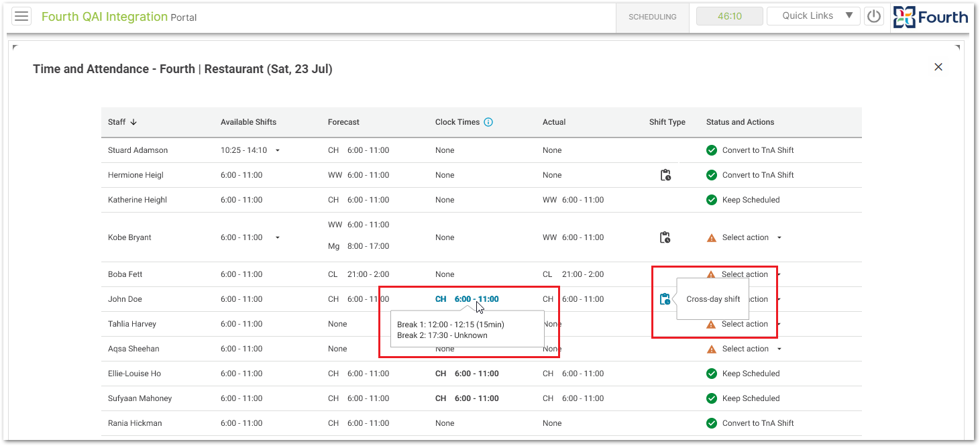Expand Kobe Bryant's Select action dropdown
The image size is (980, 446).
pos(779,237)
